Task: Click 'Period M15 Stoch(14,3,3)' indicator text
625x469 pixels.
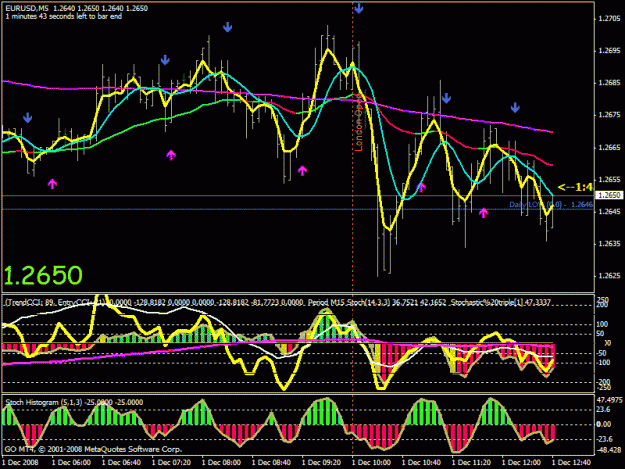Action: coord(348,302)
